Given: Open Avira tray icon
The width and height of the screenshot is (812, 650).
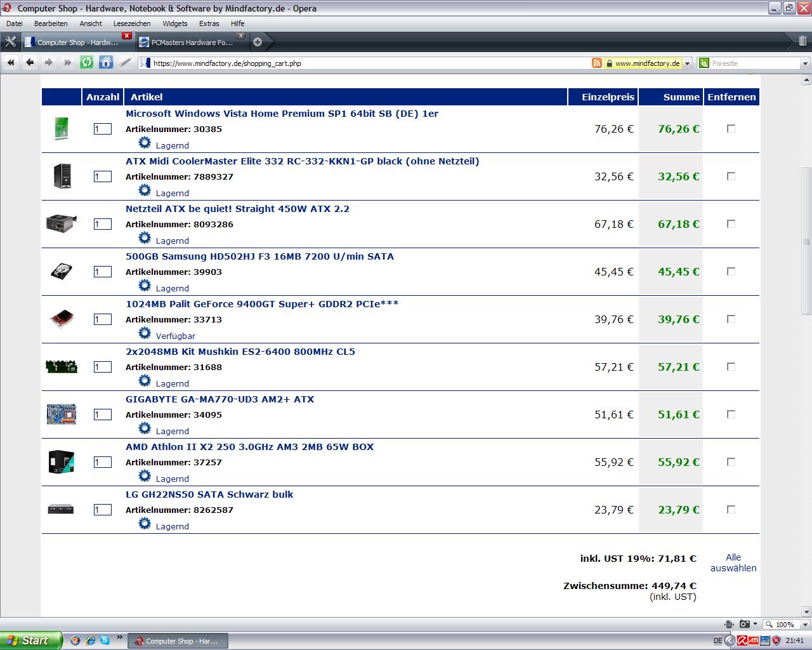Looking at the screenshot, I should coord(742,640).
